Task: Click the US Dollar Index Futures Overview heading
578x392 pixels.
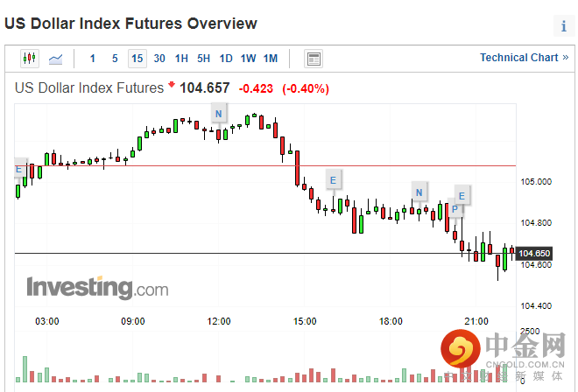Action: pyautogui.click(x=131, y=24)
